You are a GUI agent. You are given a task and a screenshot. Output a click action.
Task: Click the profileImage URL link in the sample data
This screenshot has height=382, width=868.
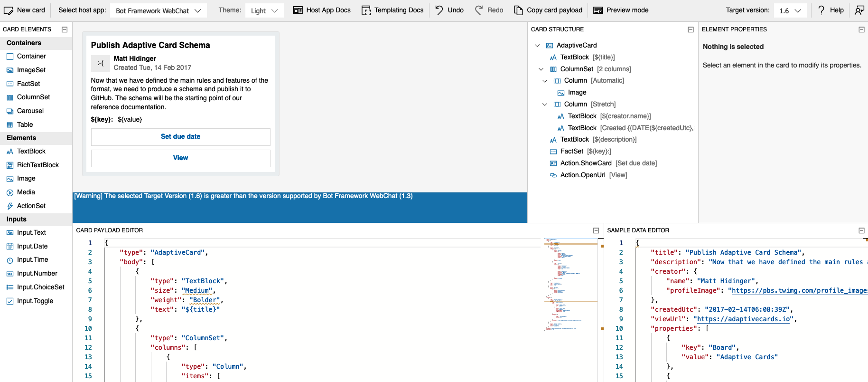click(799, 290)
